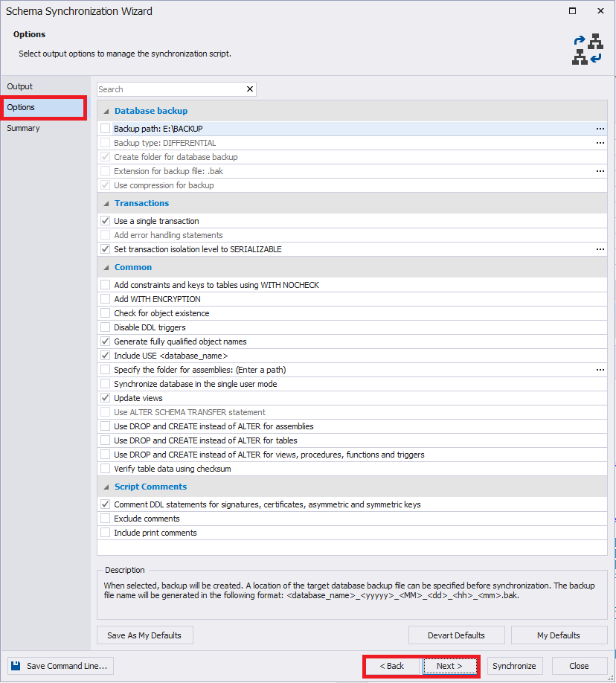
Task: Select Use ALTER SCHEMA TRANSFER statement row
Action: (352, 412)
